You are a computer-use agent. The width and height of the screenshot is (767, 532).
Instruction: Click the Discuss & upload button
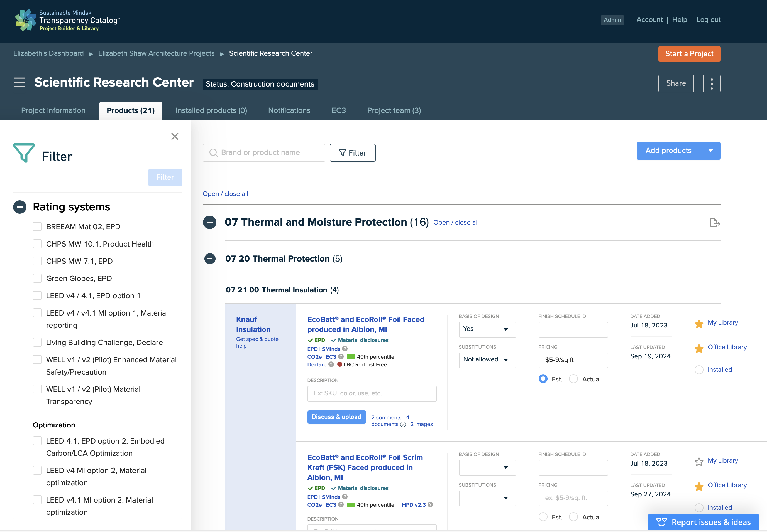(x=336, y=417)
